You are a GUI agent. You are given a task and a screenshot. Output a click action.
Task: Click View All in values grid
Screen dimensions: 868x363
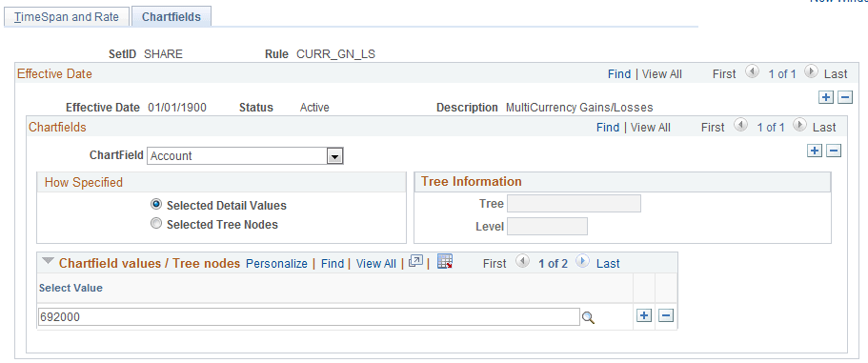coord(375,264)
